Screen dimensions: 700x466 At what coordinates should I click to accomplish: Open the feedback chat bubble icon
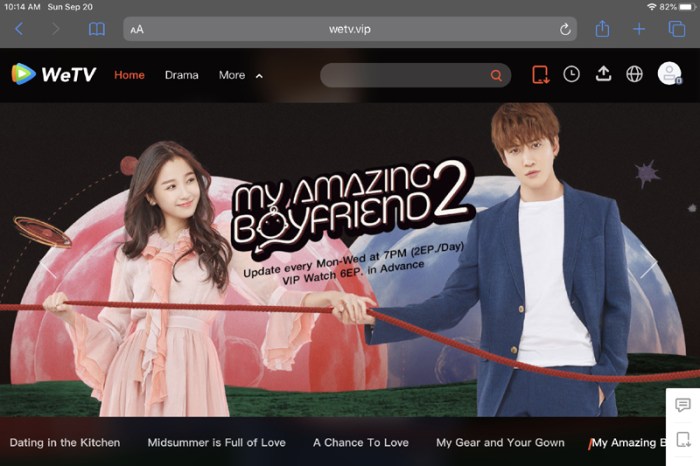tap(683, 405)
